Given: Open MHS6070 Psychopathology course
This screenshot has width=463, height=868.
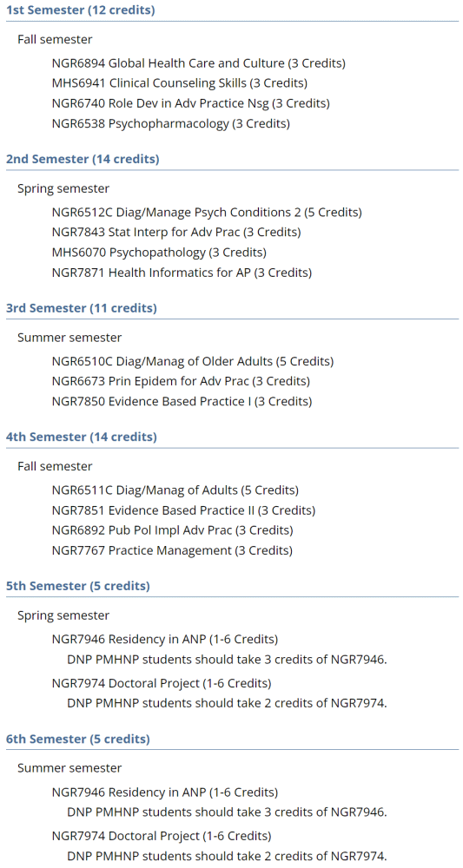Looking at the screenshot, I should tap(159, 253).
